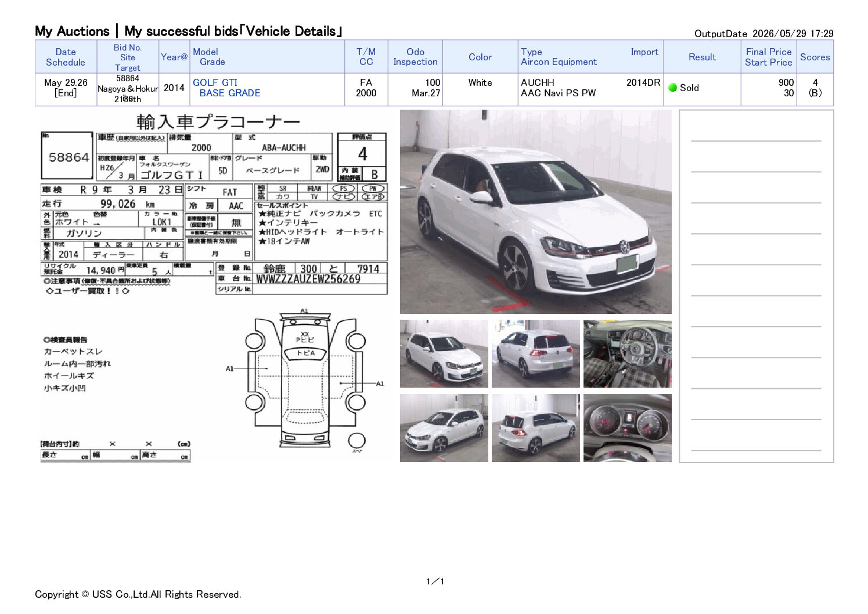Click the AUCHH type text

pyautogui.click(x=538, y=82)
